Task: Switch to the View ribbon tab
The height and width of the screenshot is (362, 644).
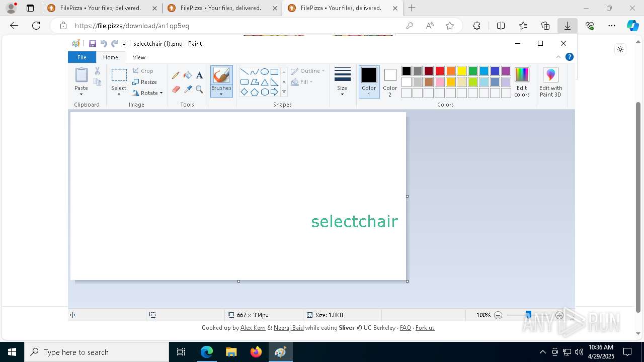Action: (139, 57)
